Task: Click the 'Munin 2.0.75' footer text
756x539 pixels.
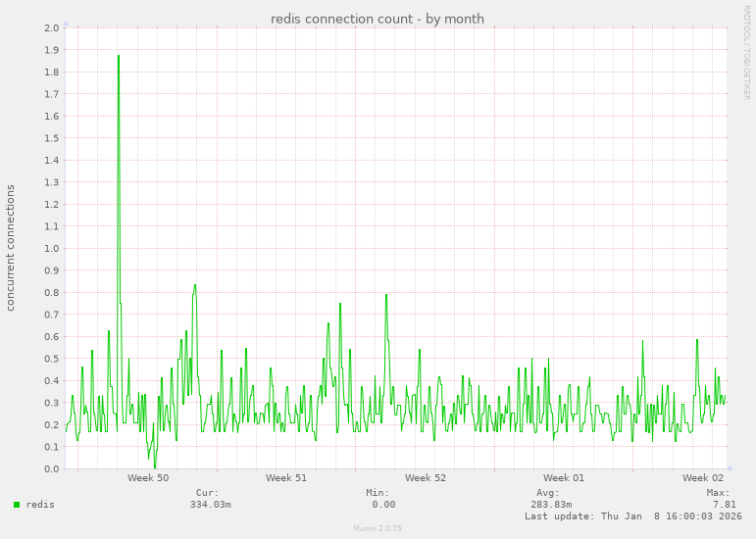Action: pyautogui.click(x=378, y=528)
